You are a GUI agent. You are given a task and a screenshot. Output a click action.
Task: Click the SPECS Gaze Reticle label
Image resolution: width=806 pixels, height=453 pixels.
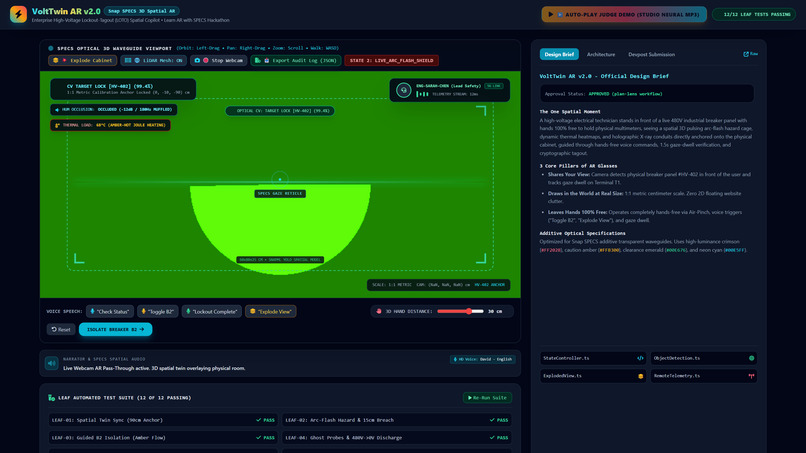pos(280,193)
